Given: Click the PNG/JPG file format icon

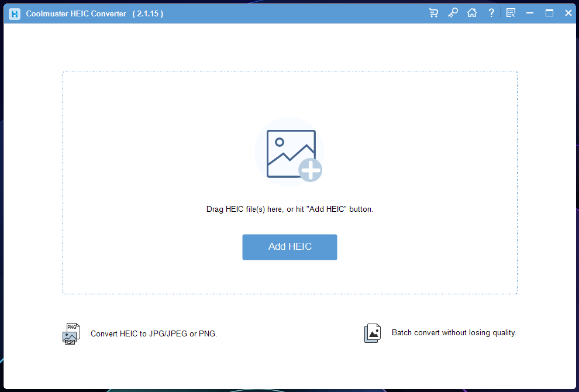Looking at the screenshot, I should click(x=71, y=333).
